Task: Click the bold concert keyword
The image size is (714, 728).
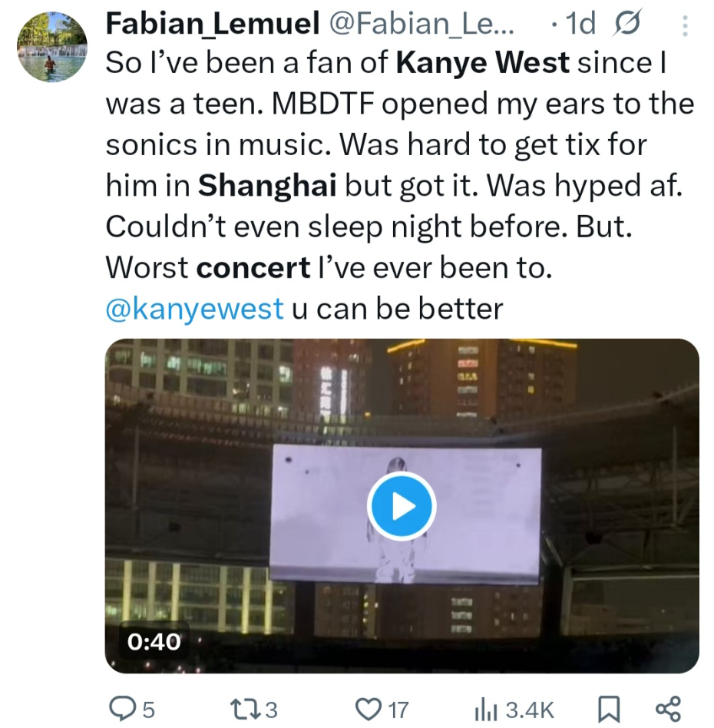Action: coord(253,266)
